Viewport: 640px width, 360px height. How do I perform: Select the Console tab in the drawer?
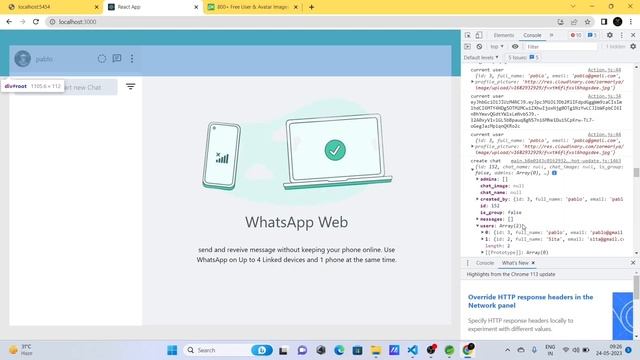click(x=484, y=263)
